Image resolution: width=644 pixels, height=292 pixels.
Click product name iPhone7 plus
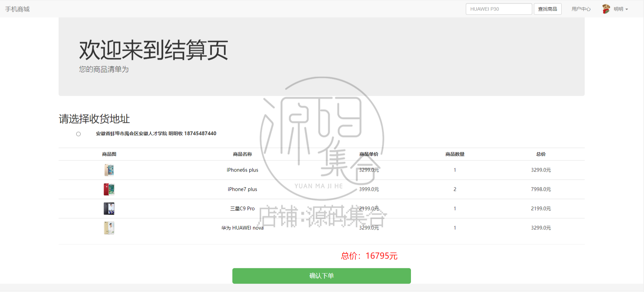tap(242, 189)
